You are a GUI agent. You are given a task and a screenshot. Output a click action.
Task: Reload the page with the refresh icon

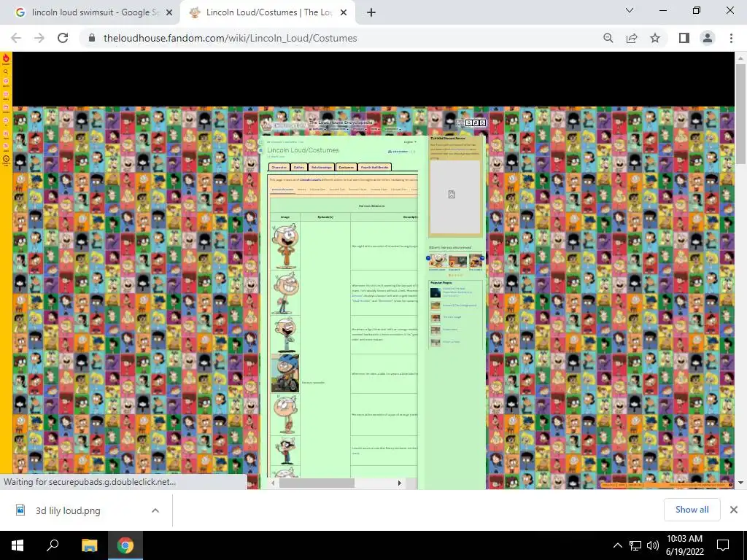point(63,38)
